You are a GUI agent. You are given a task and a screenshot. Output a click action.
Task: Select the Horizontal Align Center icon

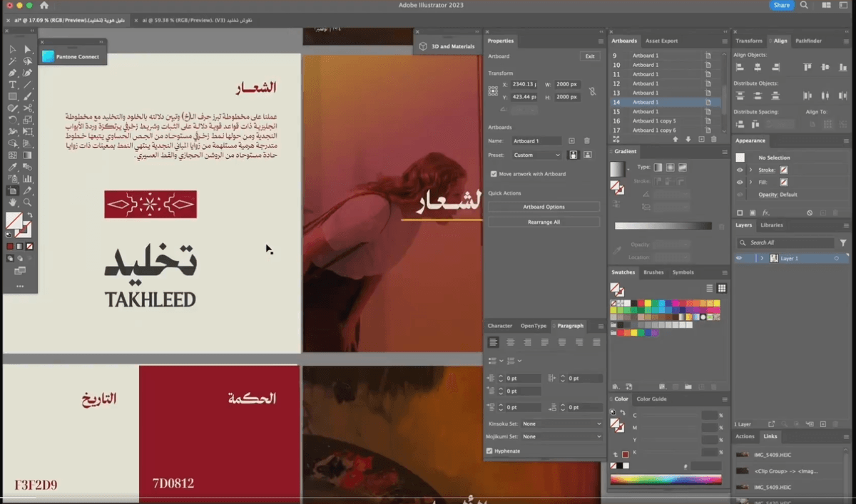tap(758, 66)
